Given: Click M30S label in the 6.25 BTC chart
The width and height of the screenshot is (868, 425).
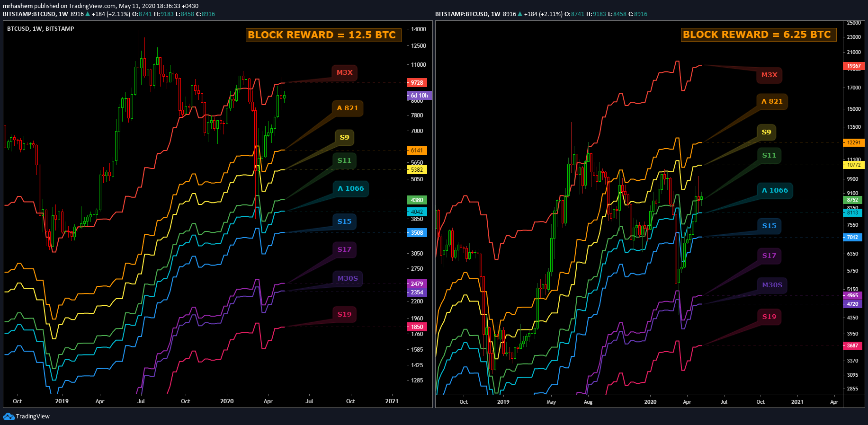Looking at the screenshot, I should pos(772,285).
